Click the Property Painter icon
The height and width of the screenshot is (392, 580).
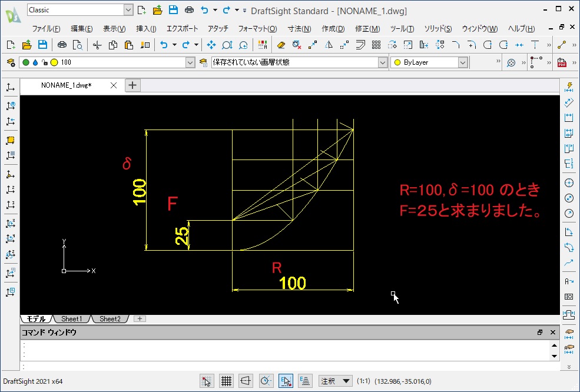pyautogui.click(x=145, y=45)
